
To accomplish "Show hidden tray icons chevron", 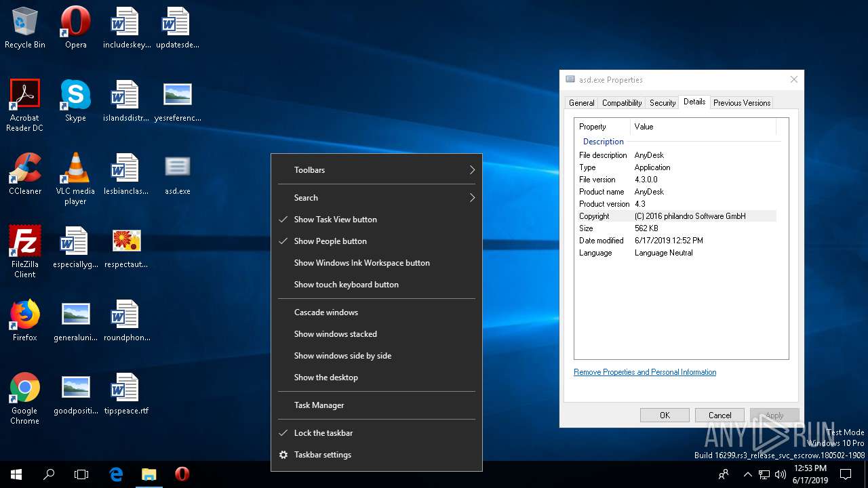I will tap(747, 474).
